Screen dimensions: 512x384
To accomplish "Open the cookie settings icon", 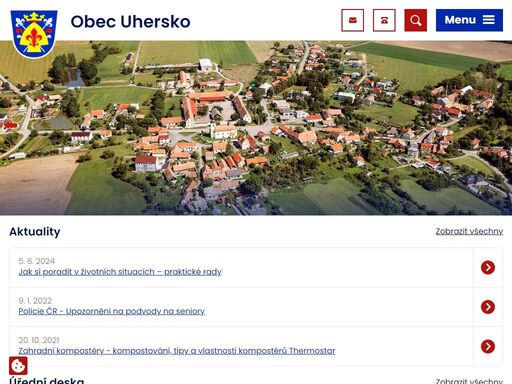I will [x=18, y=366].
